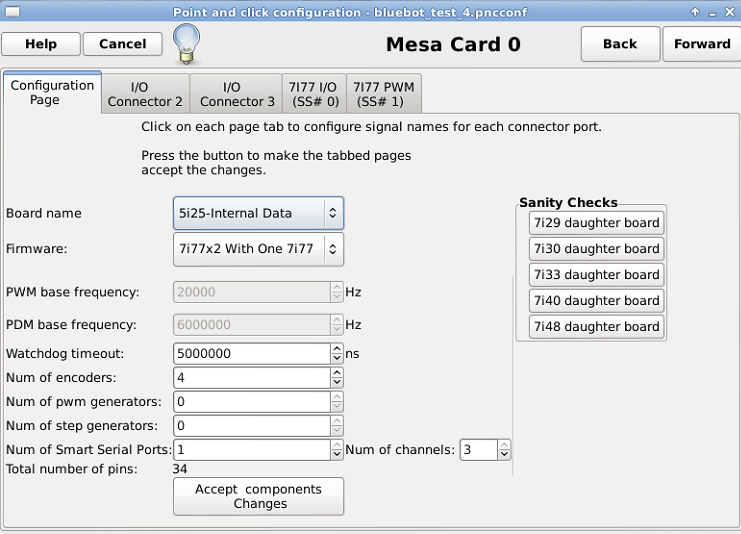Run the 7i29 daughter board check
The width and height of the screenshot is (741, 534).
pos(596,223)
